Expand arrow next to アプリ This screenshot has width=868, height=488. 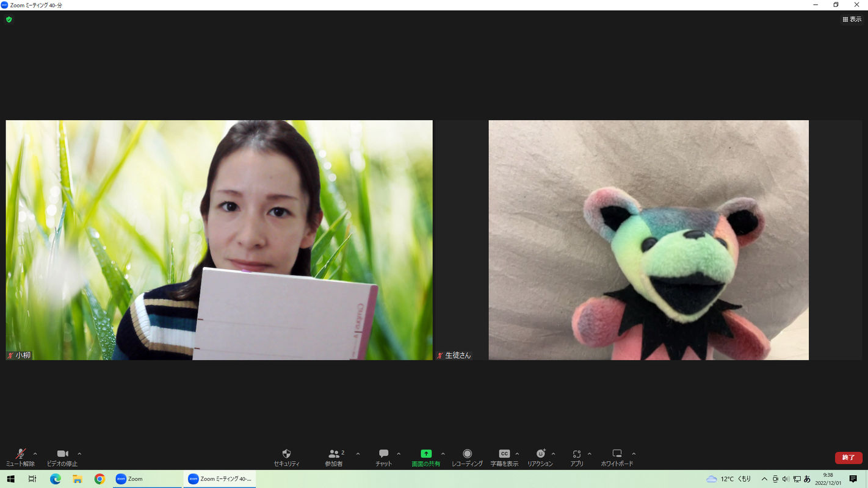(589, 454)
